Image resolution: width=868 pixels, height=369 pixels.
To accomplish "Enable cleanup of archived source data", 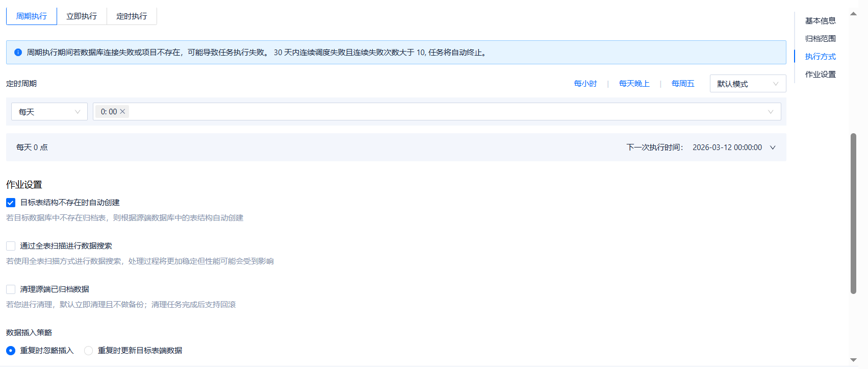I will pos(11,289).
